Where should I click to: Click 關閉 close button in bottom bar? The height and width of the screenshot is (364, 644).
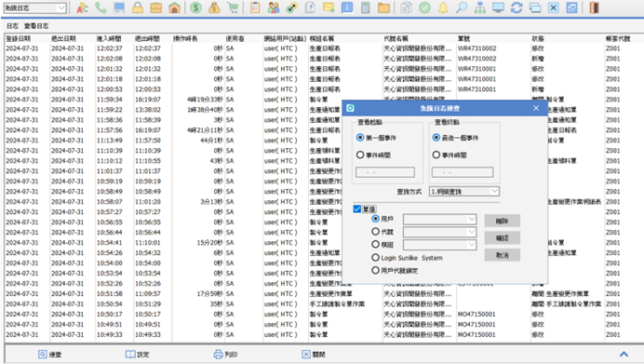click(x=314, y=354)
